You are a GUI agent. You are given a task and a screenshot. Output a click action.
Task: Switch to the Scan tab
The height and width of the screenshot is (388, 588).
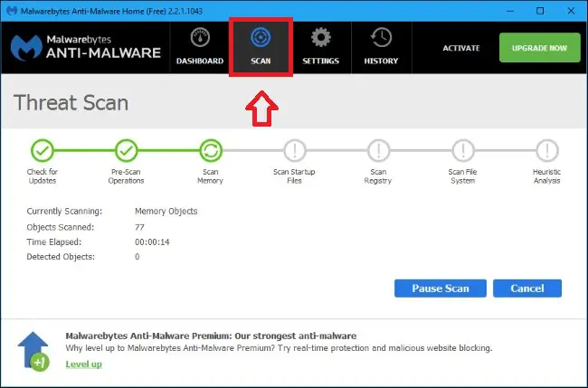pyautogui.click(x=261, y=47)
